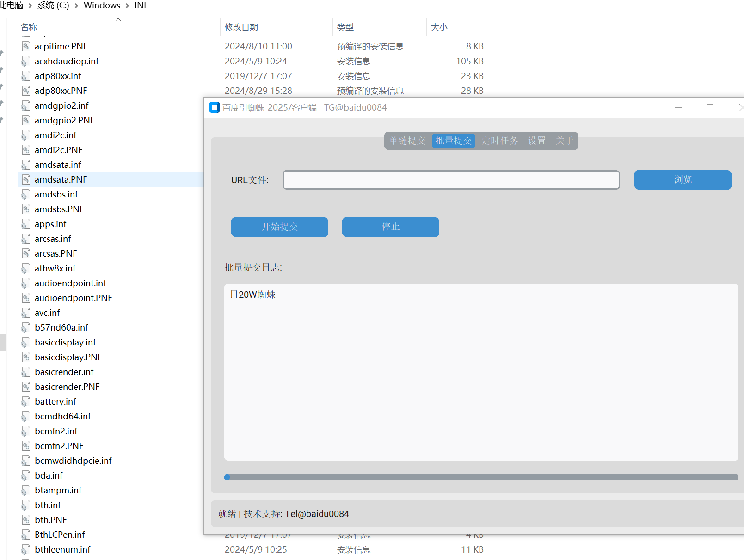Click the INF breadcrumb in address bar

pyautogui.click(x=141, y=6)
